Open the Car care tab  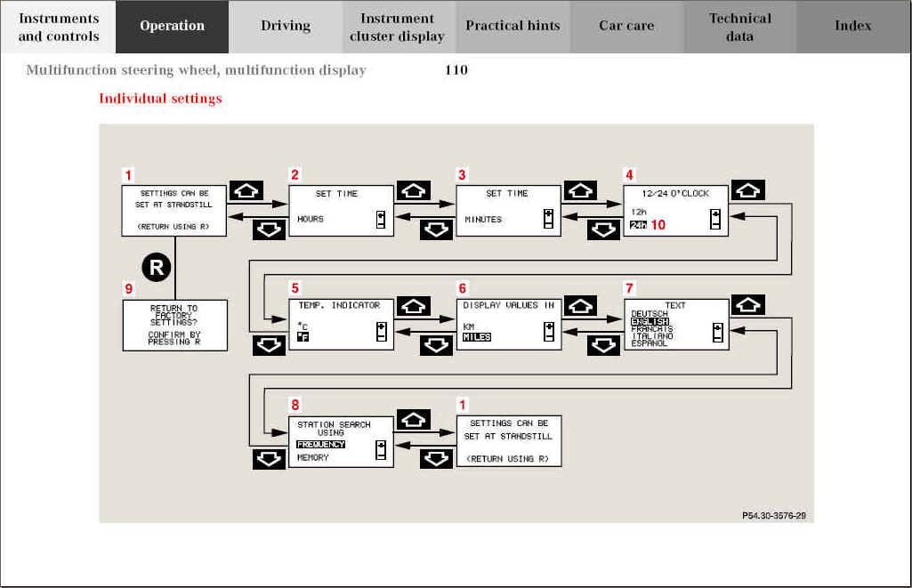click(x=626, y=27)
